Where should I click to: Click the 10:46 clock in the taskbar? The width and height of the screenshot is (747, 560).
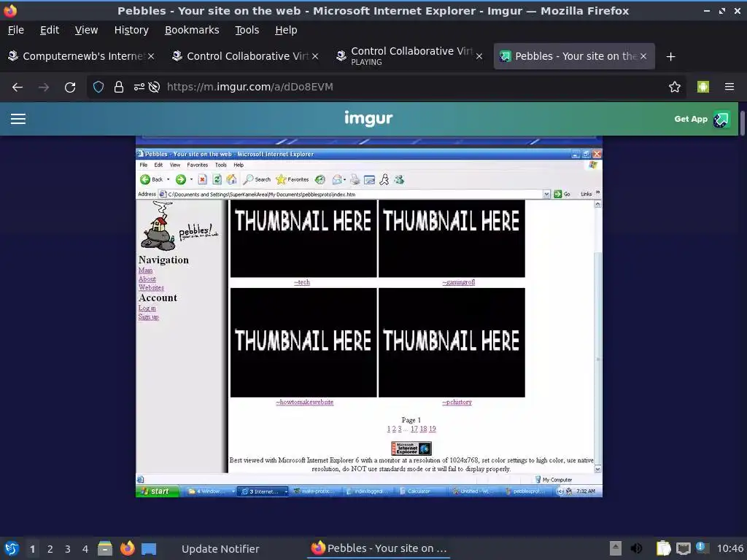729,548
